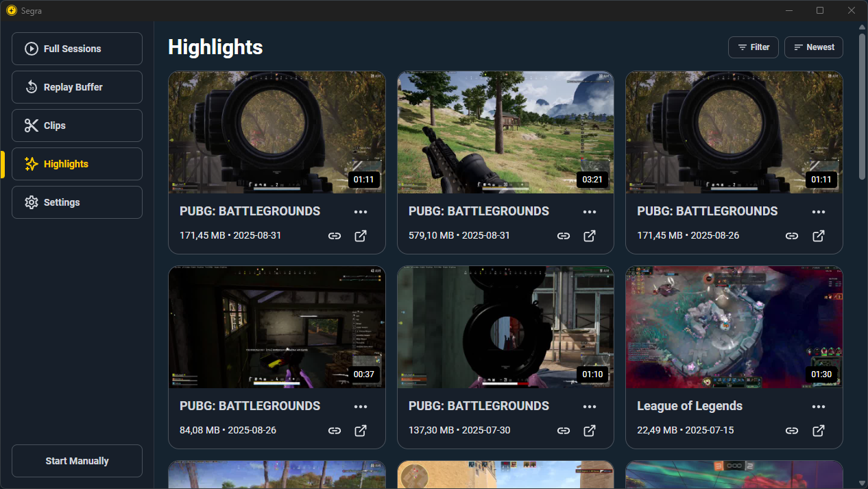Open the 00:37 PUBG highlight thumbnail
Viewport: 868px width, 489px height.
tap(277, 327)
